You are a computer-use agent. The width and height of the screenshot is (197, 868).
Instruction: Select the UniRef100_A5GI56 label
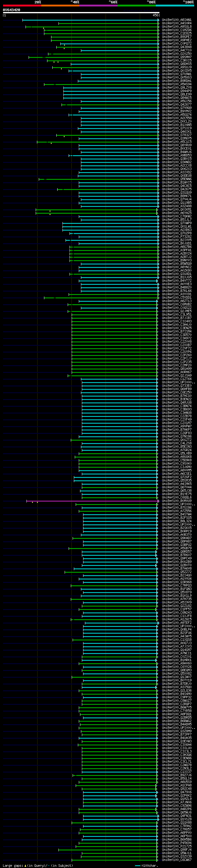click(x=177, y=101)
